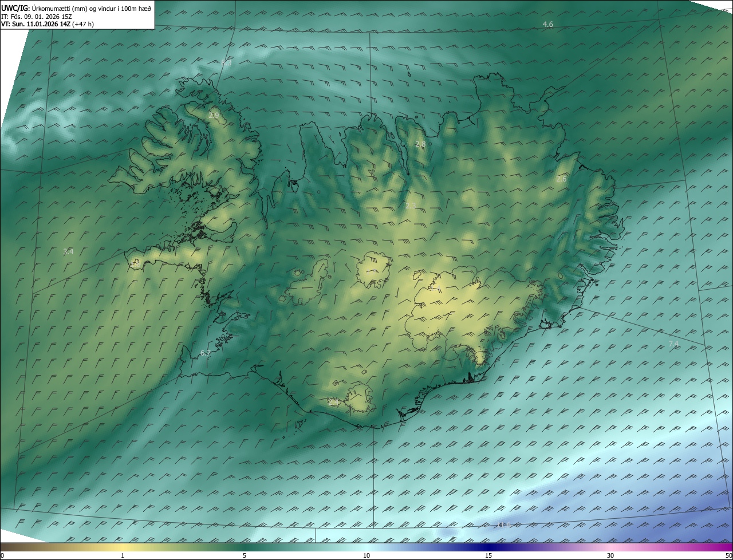Click the 'IT: Fös. 09. 01. 2026 15Z' line

[37, 16]
